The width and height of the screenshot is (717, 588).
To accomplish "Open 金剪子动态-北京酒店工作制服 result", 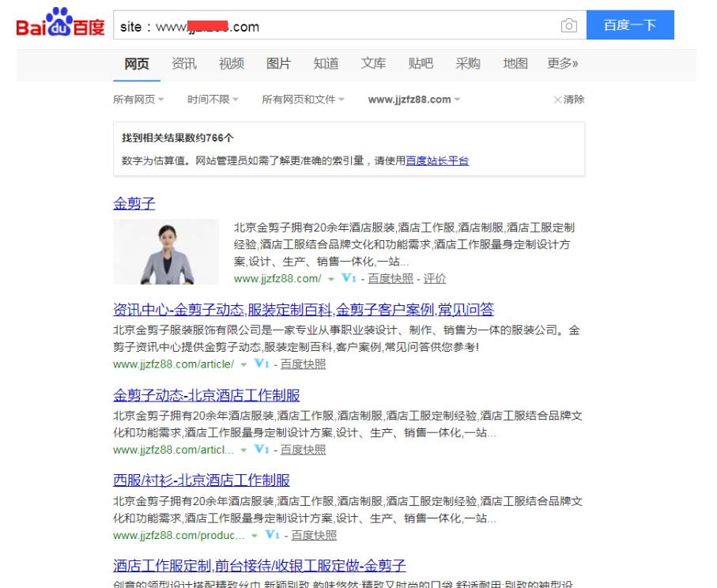I will [206, 395].
